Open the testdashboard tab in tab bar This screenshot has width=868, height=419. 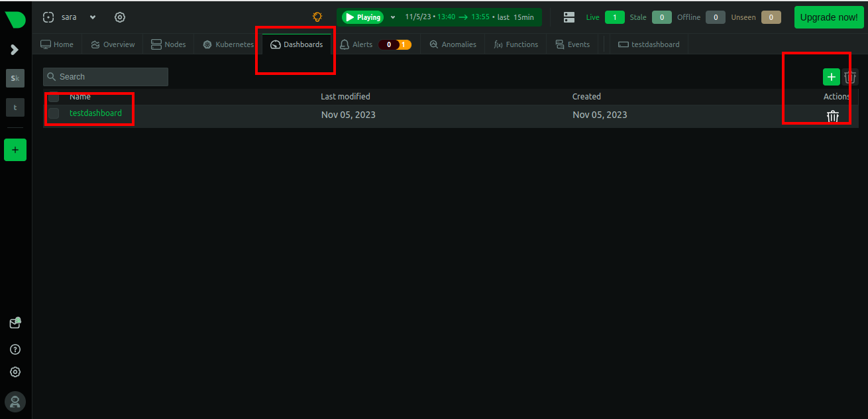click(649, 44)
